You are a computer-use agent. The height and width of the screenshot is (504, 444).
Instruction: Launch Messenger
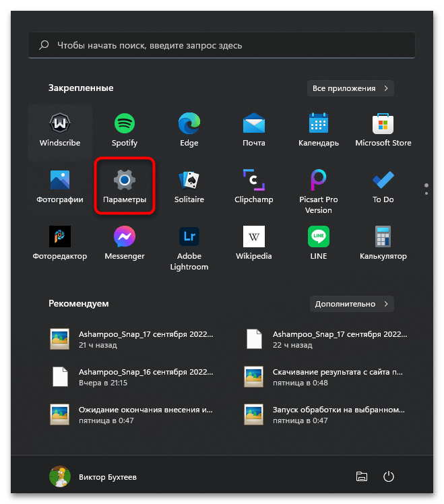pos(125,244)
